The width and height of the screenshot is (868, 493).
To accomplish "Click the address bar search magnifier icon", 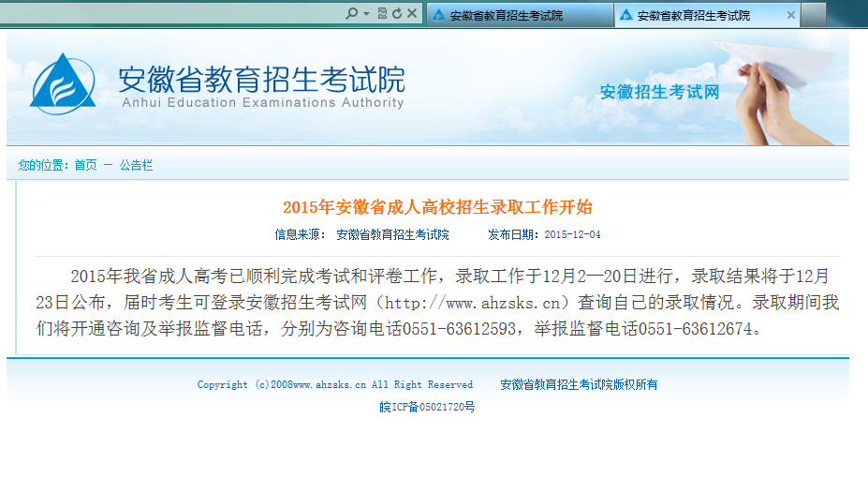I will [351, 13].
